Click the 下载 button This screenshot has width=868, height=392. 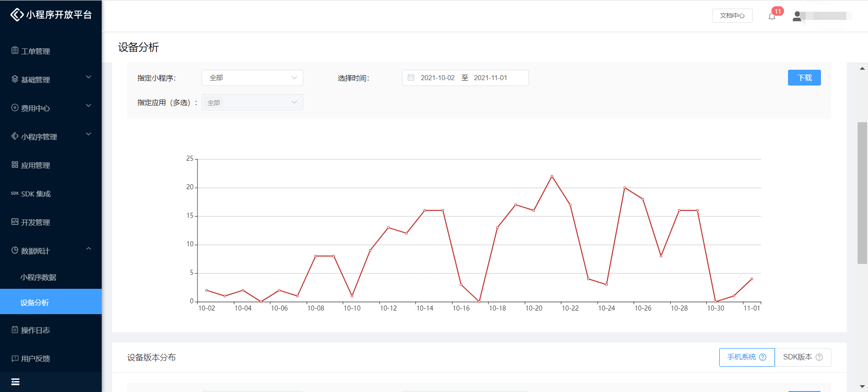(x=804, y=78)
